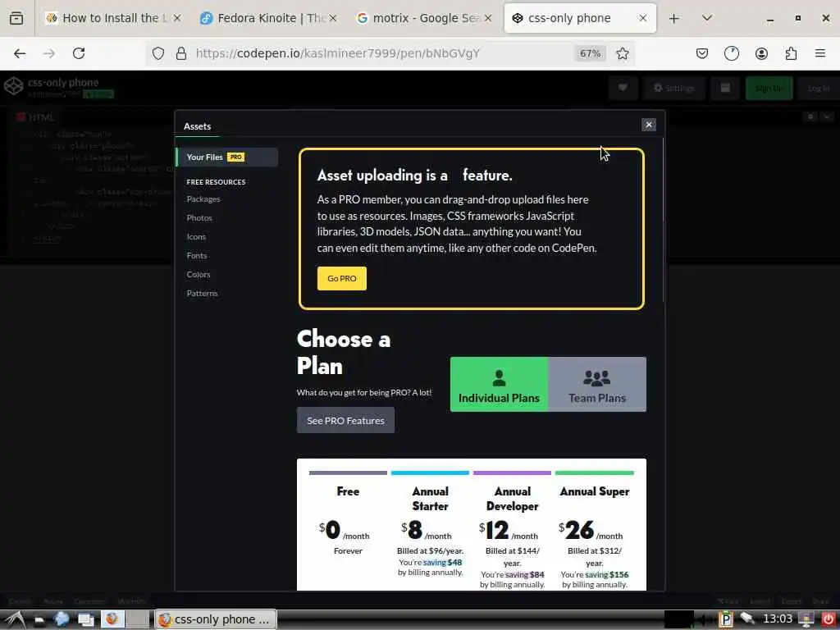Reload the current page
The image size is (840, 630).
[79, 53]
